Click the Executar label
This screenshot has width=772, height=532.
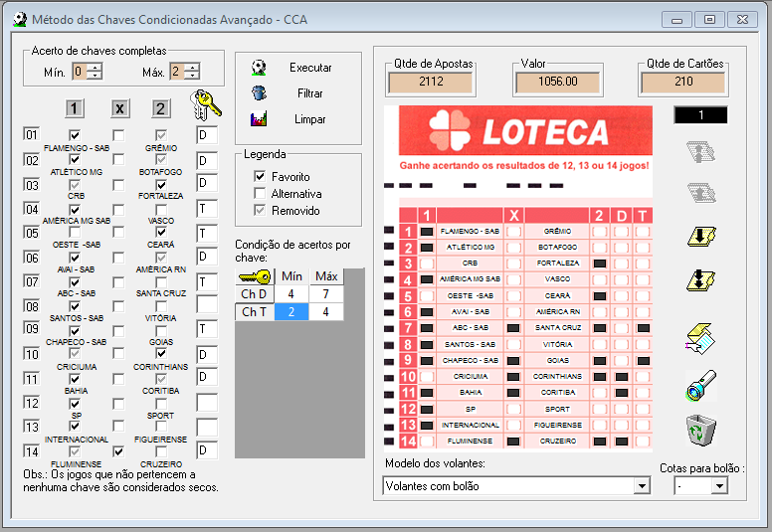[x=310, y=68]
